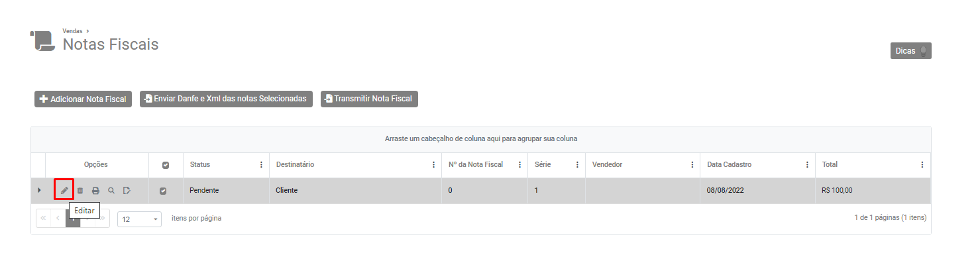Uncheck the Pendente row checkbox
The width and height of the screenshot is (980, 263).
[163, 191]
